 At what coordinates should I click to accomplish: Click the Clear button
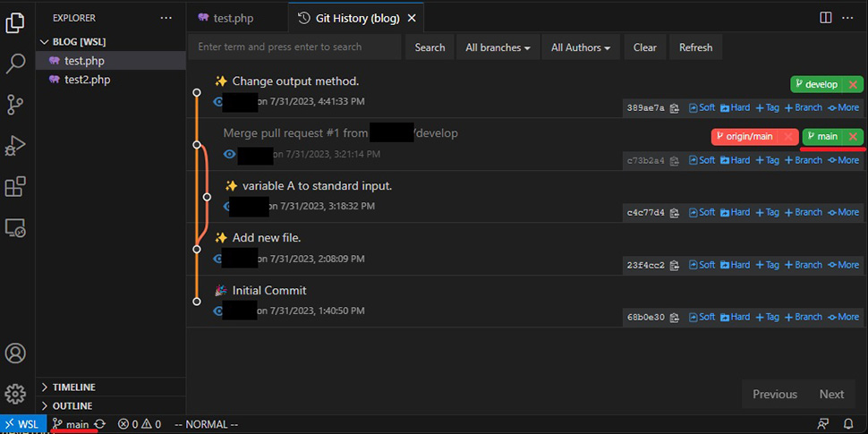[645, 47]
